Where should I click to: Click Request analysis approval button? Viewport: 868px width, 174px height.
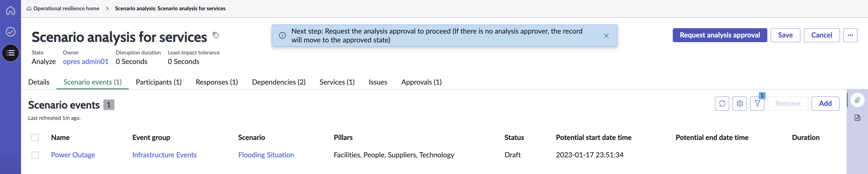coord(720,35)
